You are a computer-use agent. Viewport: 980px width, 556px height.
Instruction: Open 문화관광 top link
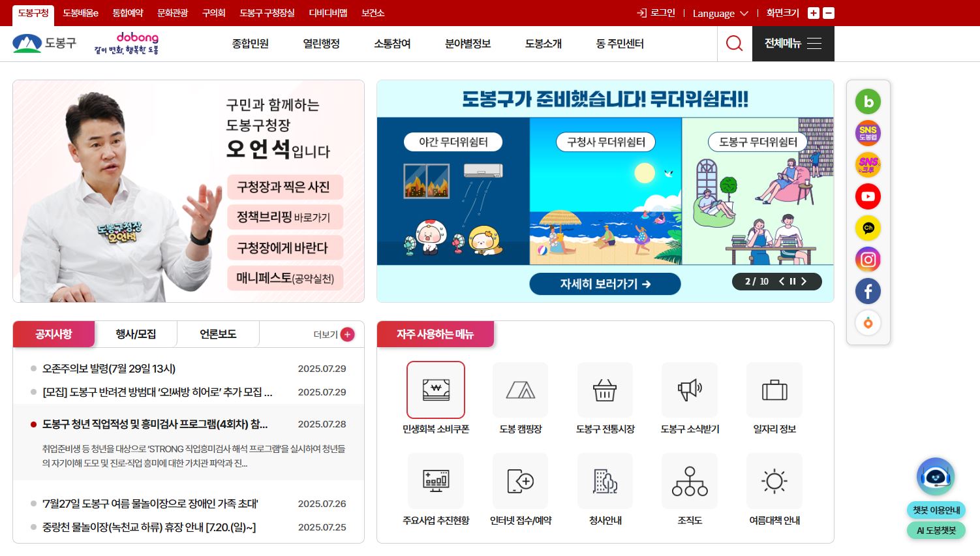[x=172, y=13]
